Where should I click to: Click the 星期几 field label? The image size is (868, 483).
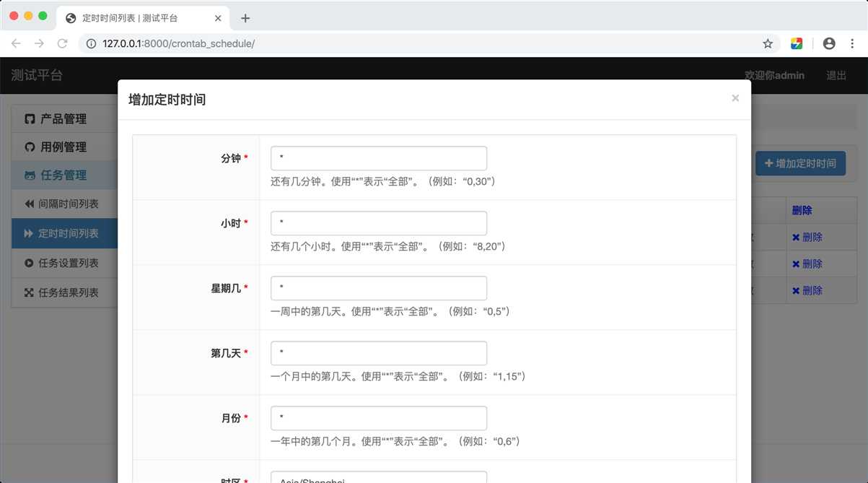226,288
